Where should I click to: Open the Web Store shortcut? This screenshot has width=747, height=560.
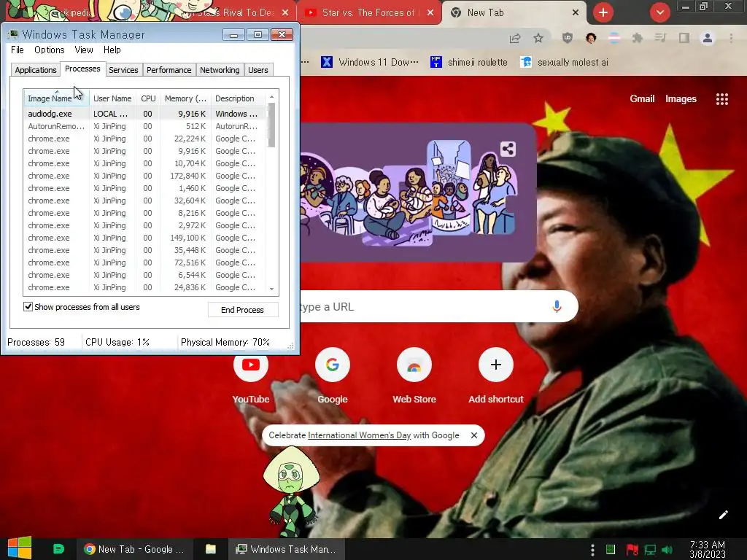pos(414,377)
